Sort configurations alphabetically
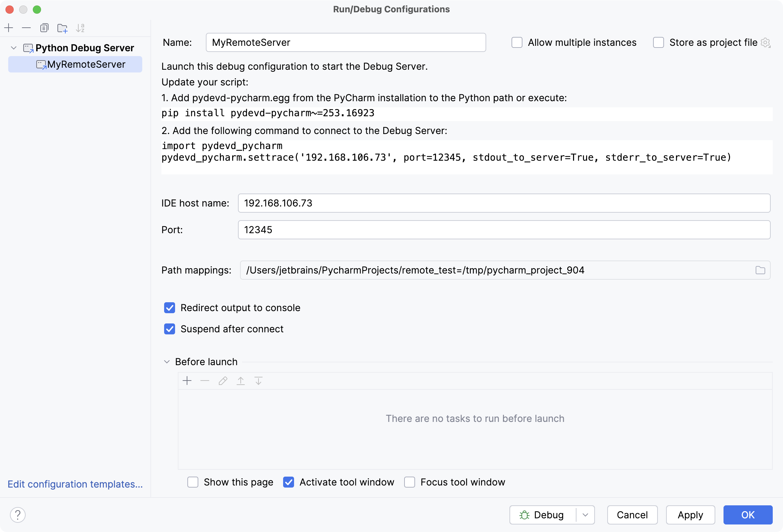783x532 pixels. click(x=81, y=28)
